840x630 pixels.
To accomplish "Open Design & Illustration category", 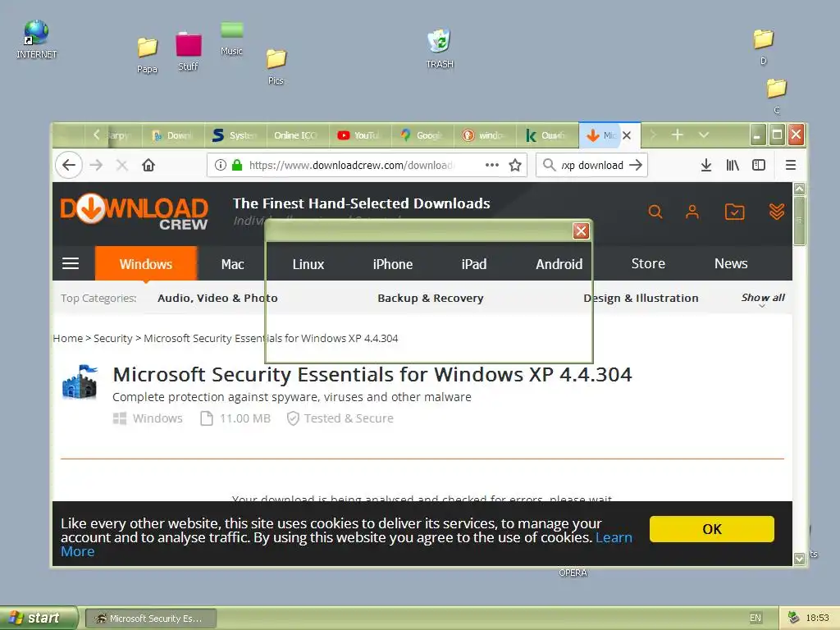I will tap(641, 298).
